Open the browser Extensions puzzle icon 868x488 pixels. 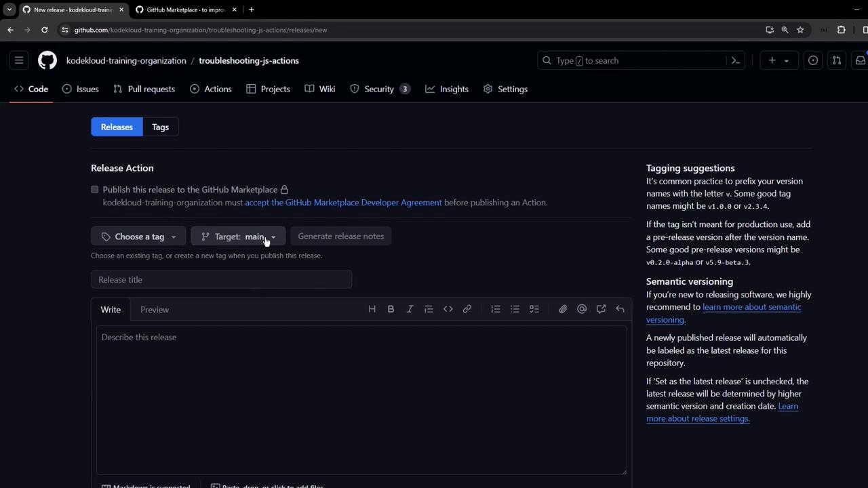[842, 30]
